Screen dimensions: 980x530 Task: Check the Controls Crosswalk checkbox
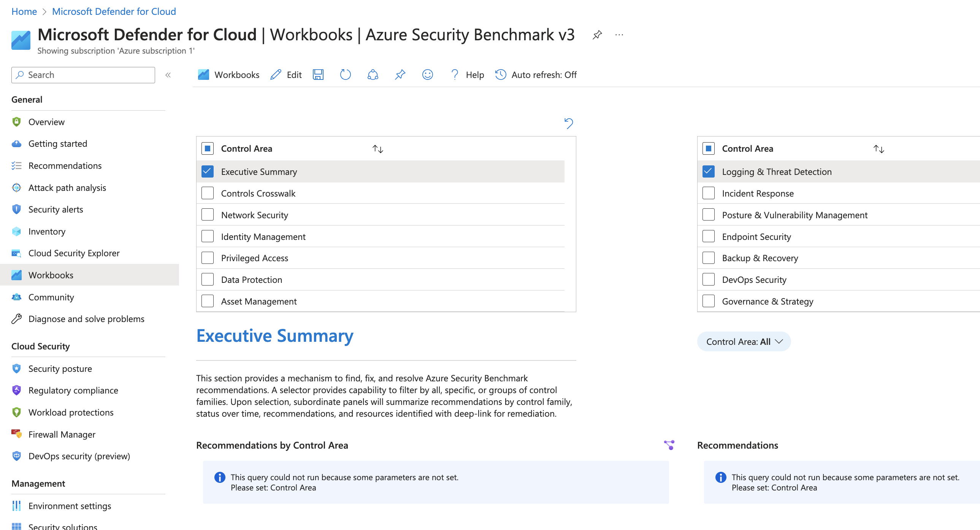pos(207,193)
